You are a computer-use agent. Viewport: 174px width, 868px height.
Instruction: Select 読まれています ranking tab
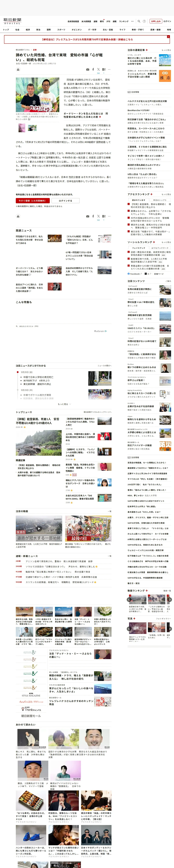pos(138,200)
